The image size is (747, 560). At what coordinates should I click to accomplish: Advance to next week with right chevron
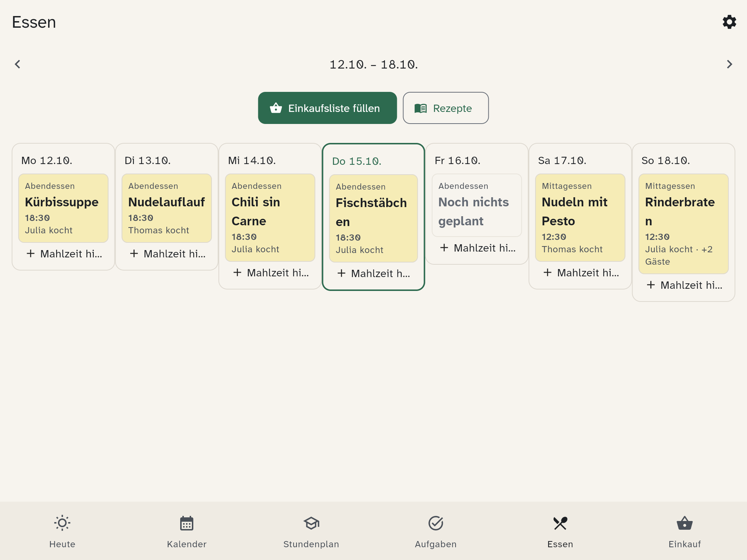pyautogui.click(x=729, y=64)
